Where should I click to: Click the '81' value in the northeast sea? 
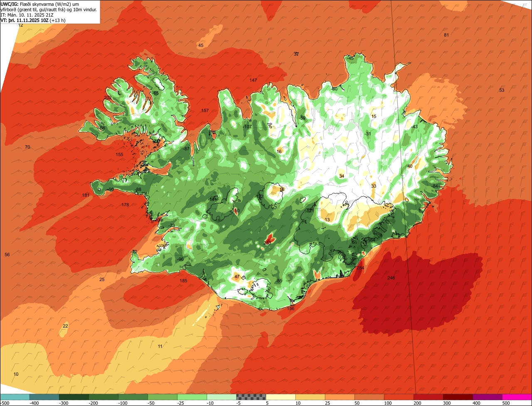tap(446, 35)
